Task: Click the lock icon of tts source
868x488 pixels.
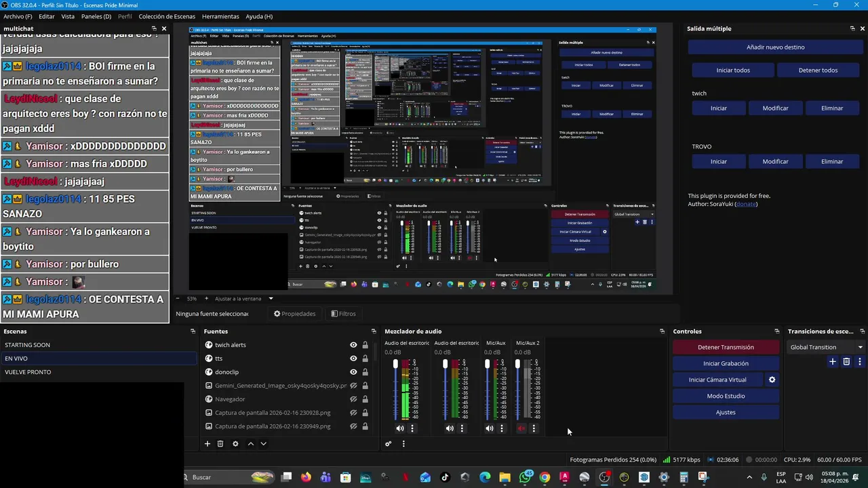Action: point(365,359)
